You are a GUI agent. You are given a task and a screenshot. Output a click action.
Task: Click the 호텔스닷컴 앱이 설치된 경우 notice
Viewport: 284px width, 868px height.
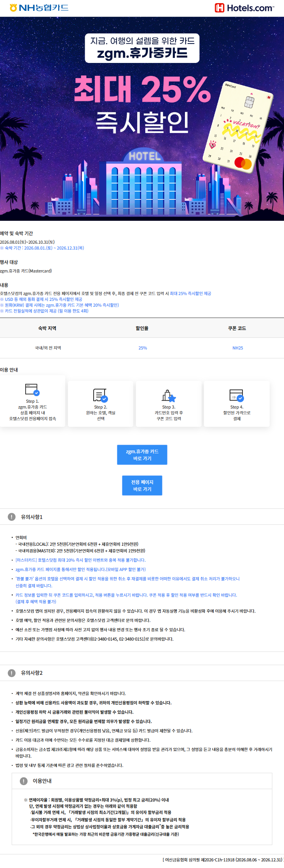pos(136,611)
